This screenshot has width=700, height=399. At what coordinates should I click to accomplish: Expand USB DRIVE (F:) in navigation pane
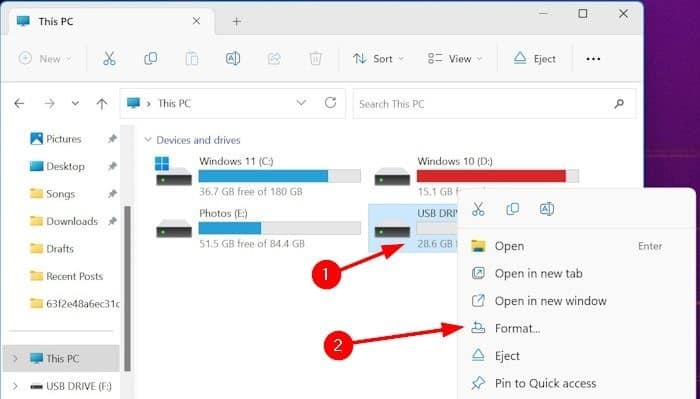16,386
